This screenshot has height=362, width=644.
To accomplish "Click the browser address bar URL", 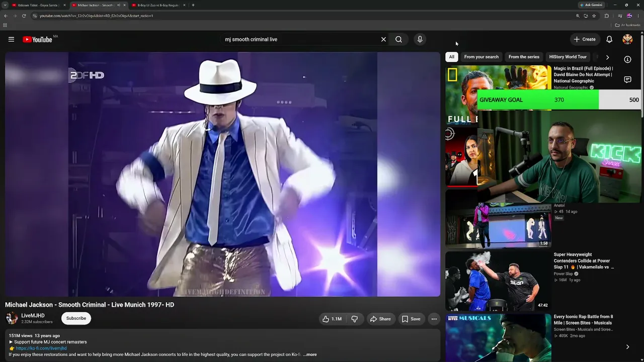I will [x=97, y=16].
